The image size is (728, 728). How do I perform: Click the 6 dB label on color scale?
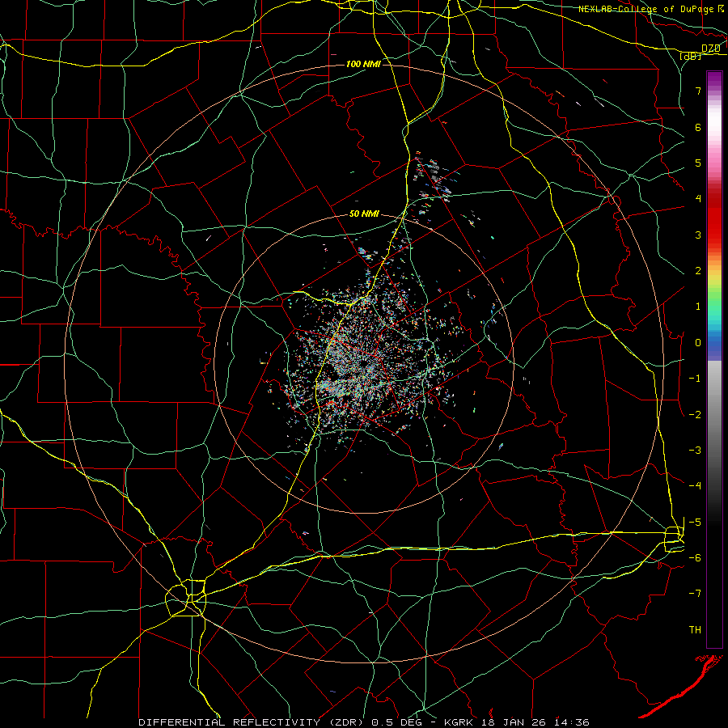pyautogui.click(x=698, y=127)
